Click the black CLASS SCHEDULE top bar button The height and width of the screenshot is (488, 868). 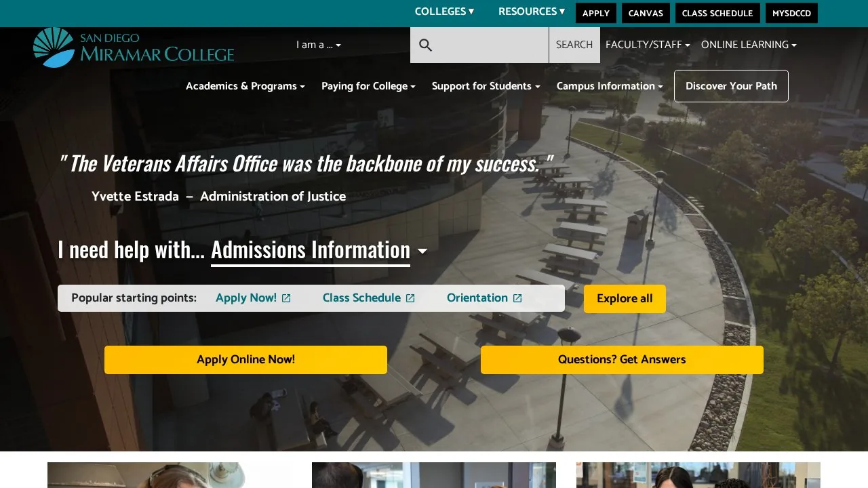coord(717,13)
